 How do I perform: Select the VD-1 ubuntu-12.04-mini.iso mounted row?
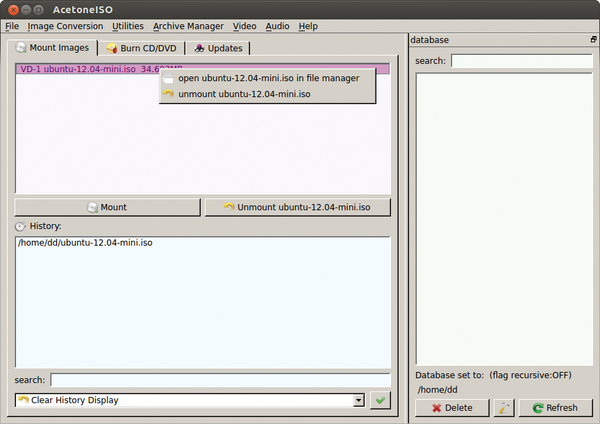click(202, 69)
